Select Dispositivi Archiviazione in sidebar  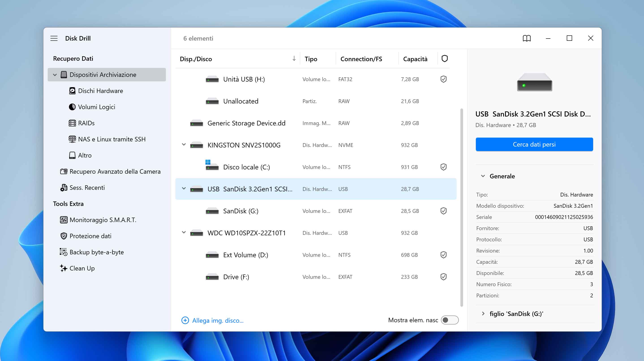[107, 75]
